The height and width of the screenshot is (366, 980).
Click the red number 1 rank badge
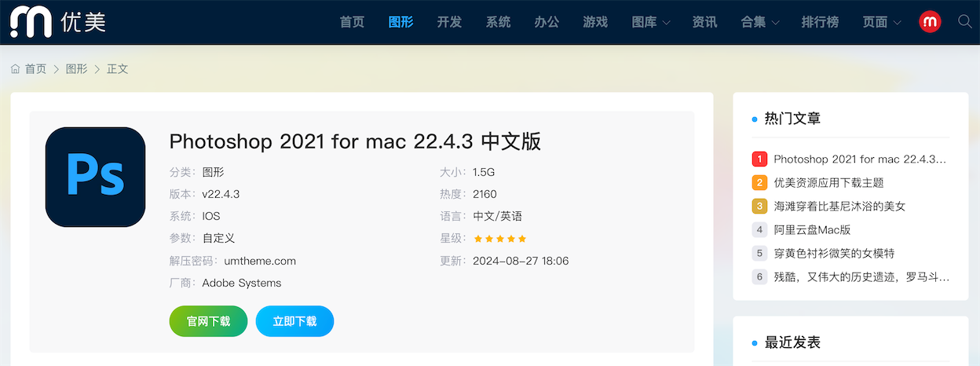click(x=759, y=159)
